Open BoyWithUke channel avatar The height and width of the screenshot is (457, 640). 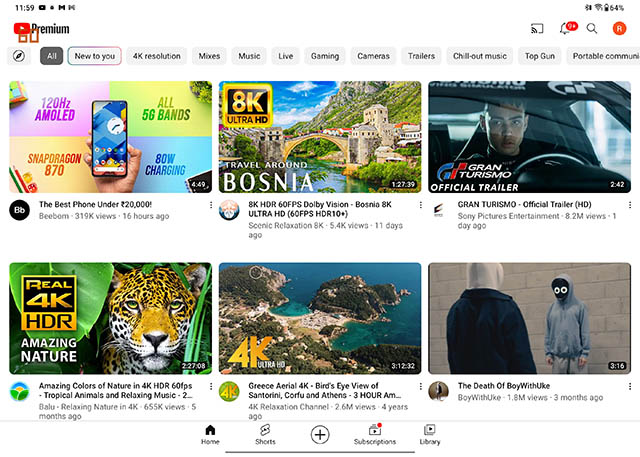pos(438,391)
